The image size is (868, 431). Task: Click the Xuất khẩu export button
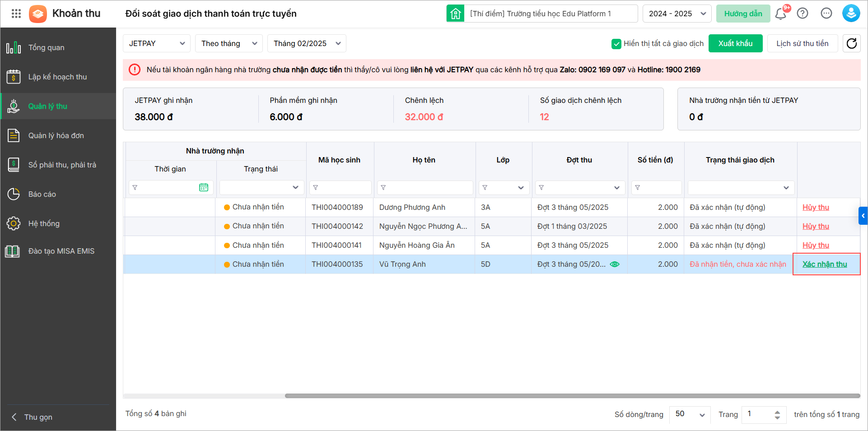point(735,43)
